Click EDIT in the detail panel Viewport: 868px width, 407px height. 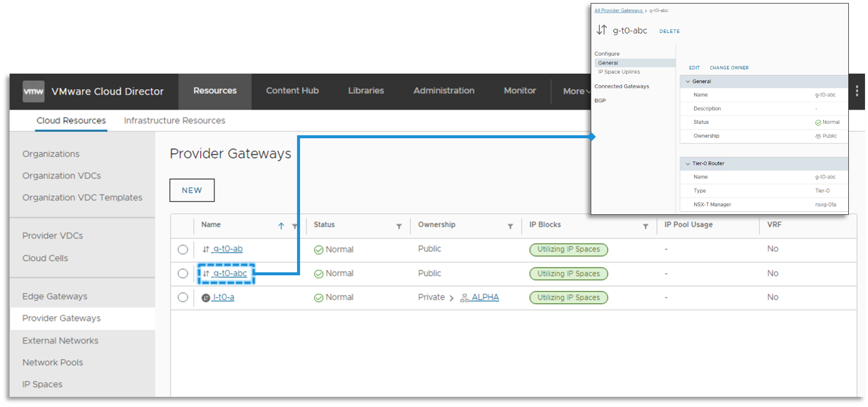tap(694, 68)
